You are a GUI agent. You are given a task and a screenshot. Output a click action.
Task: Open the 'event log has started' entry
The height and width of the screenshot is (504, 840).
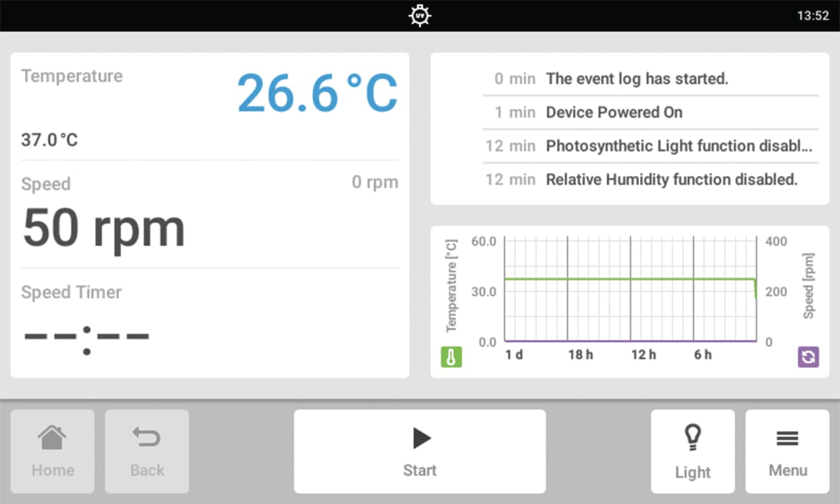[x=636, y=79]
